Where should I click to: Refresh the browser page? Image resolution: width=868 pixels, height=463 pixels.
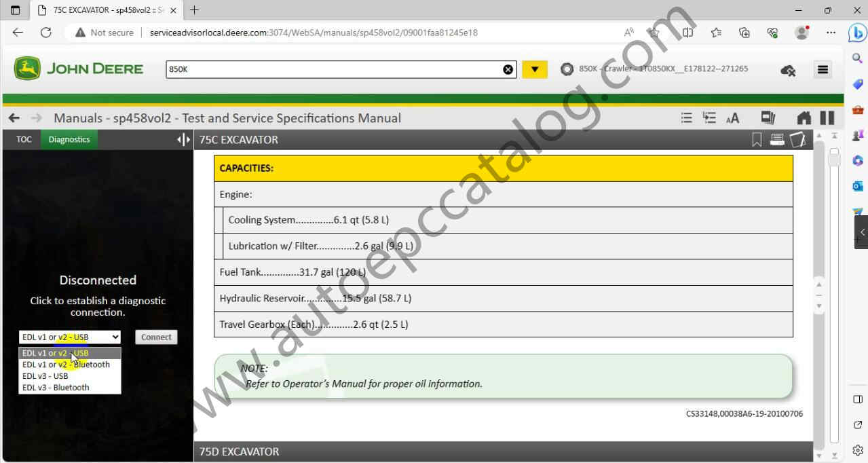[x=45, y=33]
